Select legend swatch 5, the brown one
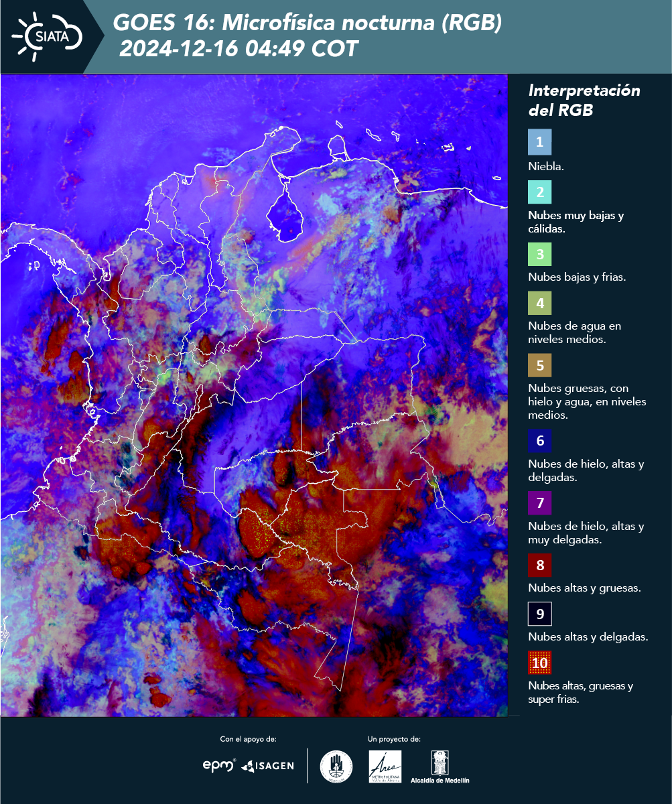 pyautogui.click(x=539, y=366)
